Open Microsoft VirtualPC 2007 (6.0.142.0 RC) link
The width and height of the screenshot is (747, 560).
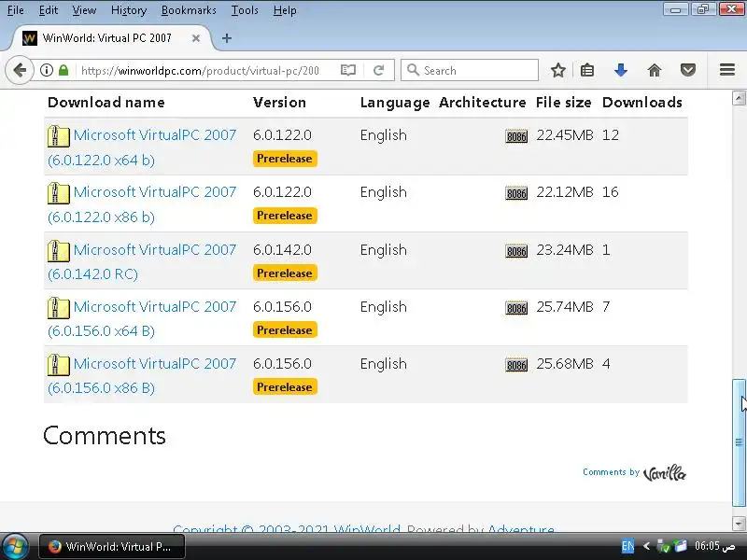click(142, 262)
